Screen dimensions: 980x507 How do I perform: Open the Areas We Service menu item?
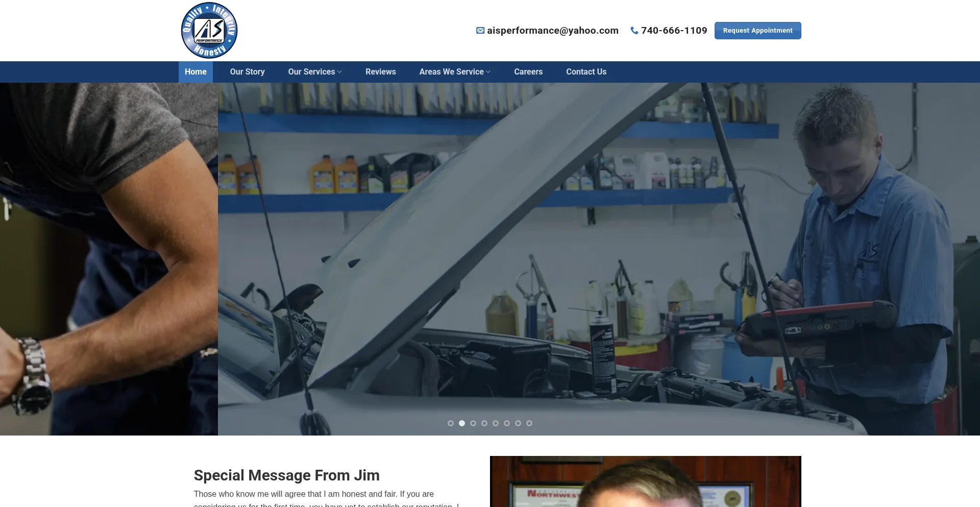(x=452, y=72)
